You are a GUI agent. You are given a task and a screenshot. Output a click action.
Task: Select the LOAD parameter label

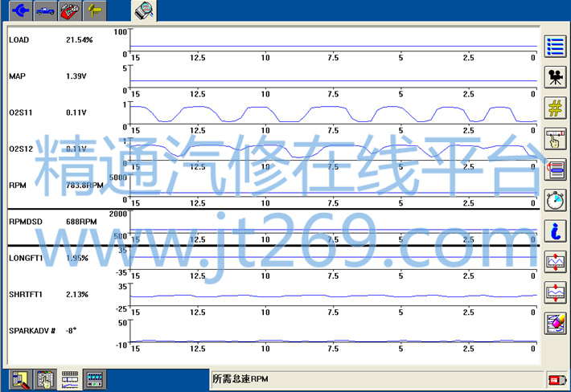[x=19, y=40]
